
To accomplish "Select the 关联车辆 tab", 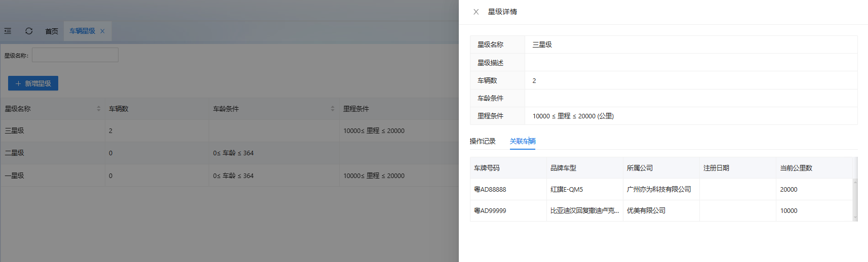I will (522, 141).
